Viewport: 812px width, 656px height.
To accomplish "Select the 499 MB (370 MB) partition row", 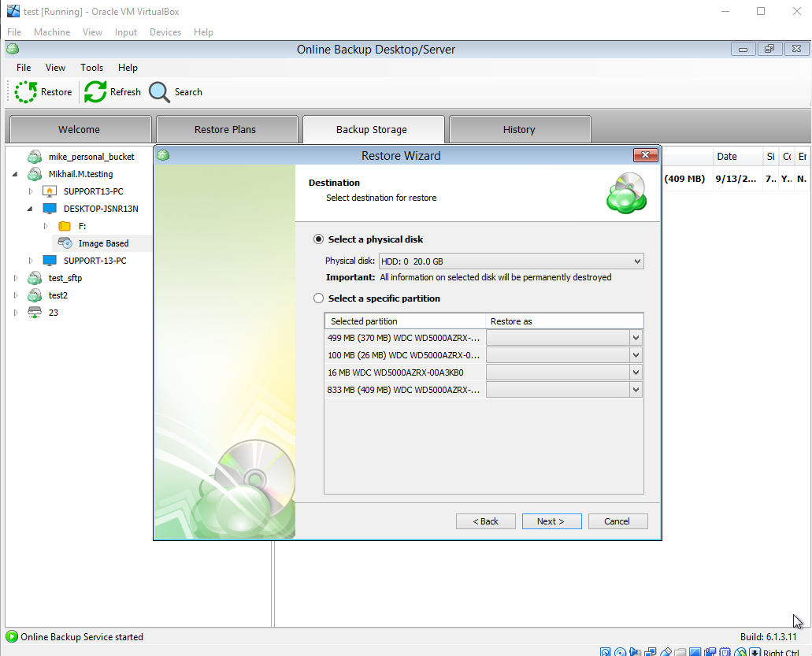I will coord(405,338).
